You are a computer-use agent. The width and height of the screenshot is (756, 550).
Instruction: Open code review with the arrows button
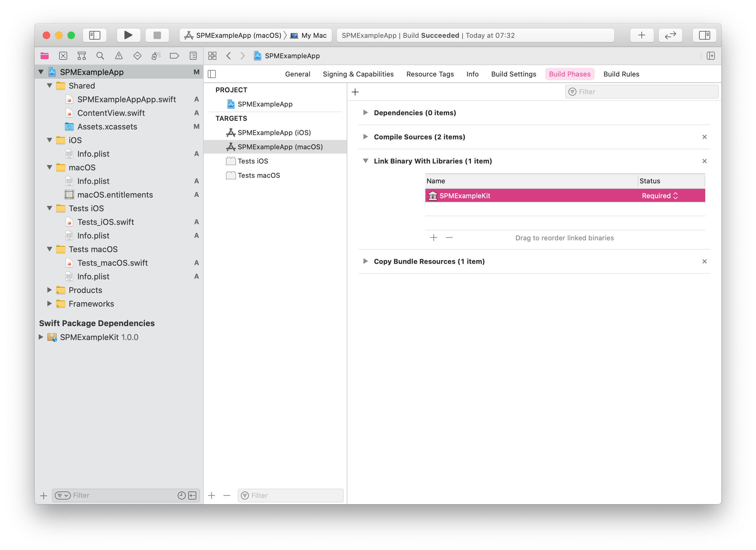[670, 35]
